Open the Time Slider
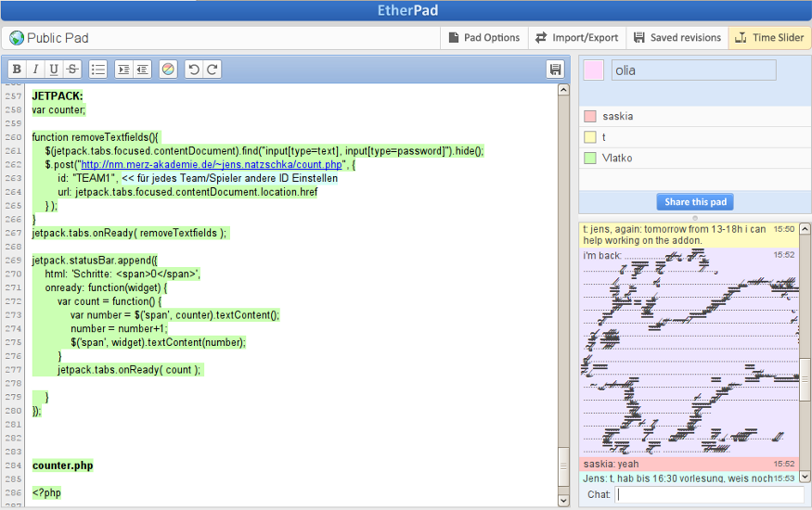 tap(769, 38)
